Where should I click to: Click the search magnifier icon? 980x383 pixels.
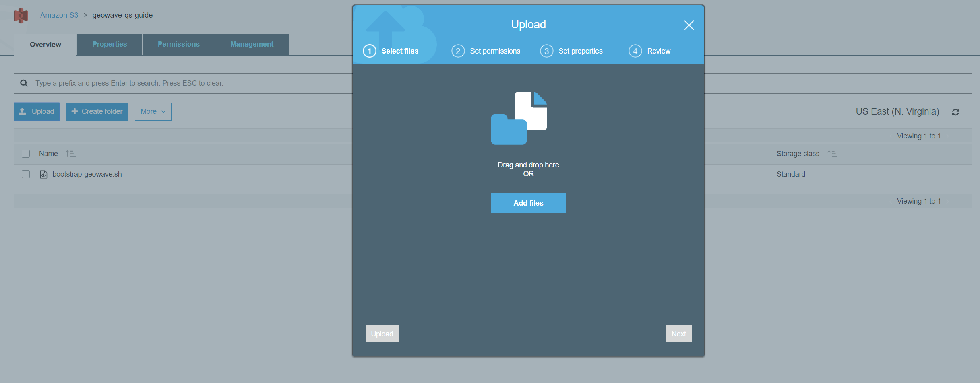24,83
